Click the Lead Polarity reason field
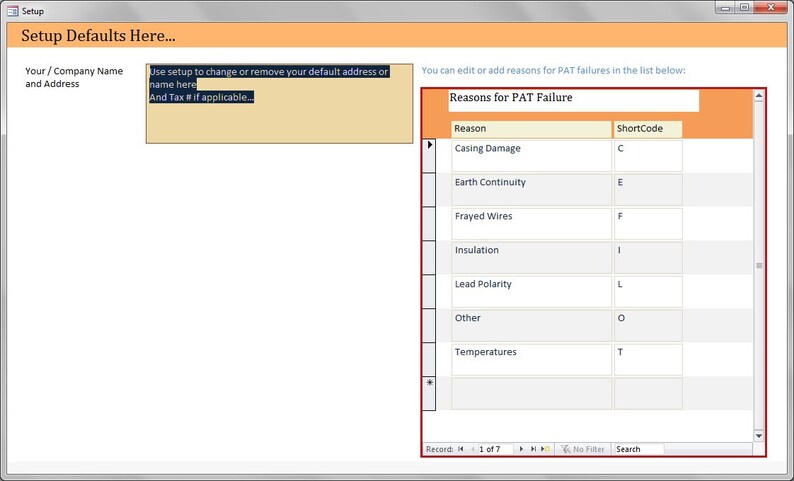794x481 pixels. point(531,292)
